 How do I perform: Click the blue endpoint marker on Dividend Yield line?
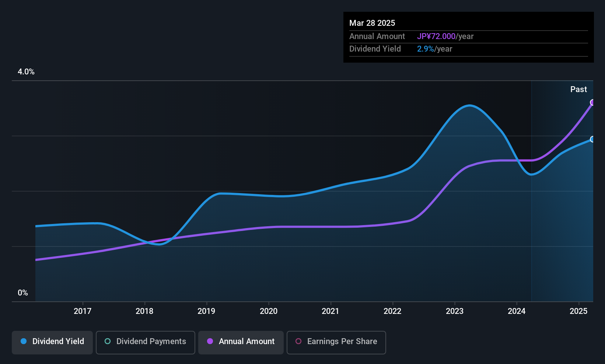click(592, 139)
